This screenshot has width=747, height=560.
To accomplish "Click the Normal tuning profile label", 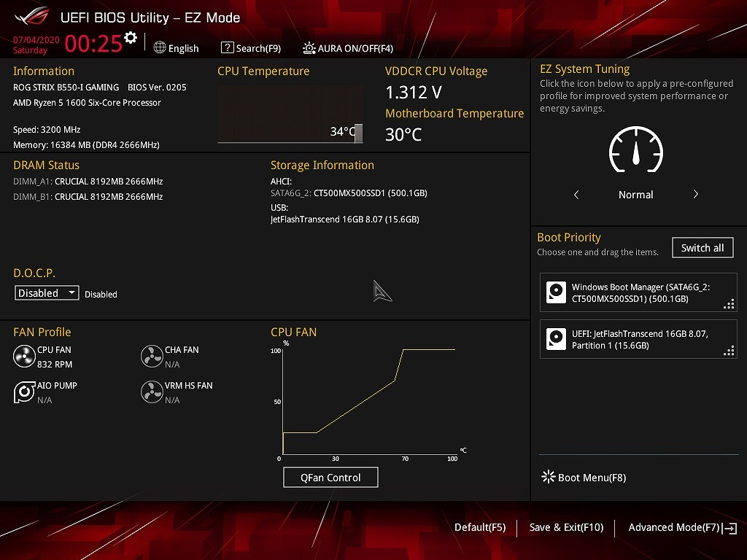I will (x=636, y=194).
